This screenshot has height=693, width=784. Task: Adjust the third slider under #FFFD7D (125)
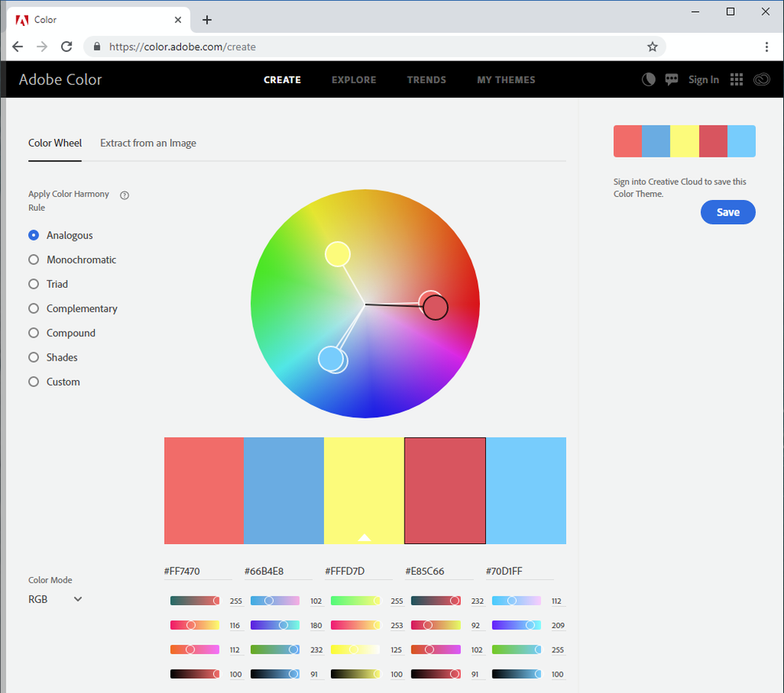(x=355, y=650)
